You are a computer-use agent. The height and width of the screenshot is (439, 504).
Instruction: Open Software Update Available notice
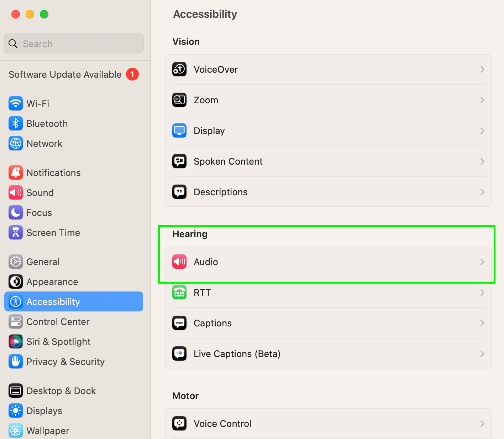click(65, 74)
